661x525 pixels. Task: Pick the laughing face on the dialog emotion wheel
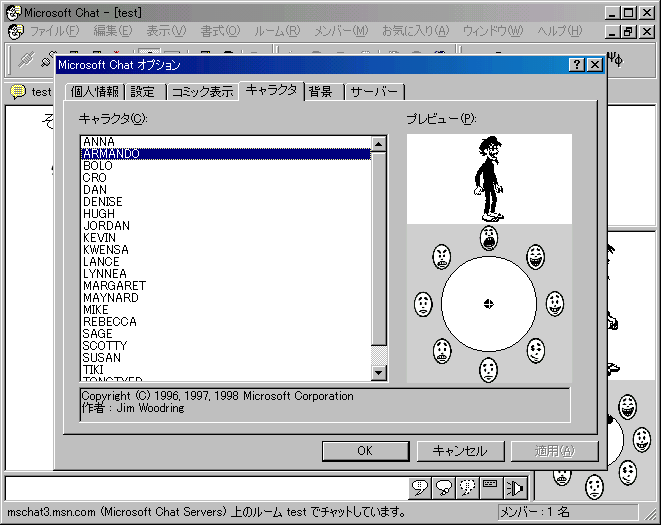pos(535,257)
